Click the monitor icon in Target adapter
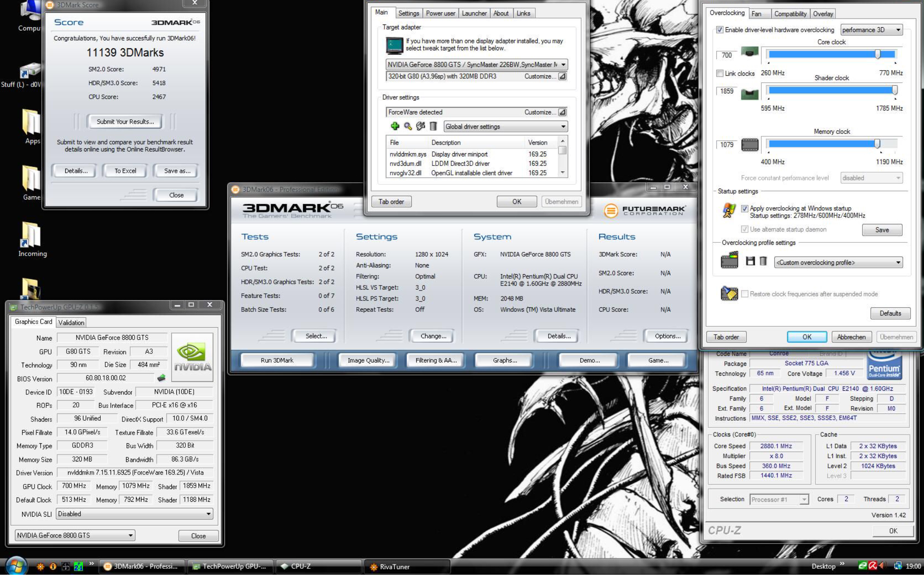This screenshot has width=924, height=577. pyautogui.click(x=394, y=45)
